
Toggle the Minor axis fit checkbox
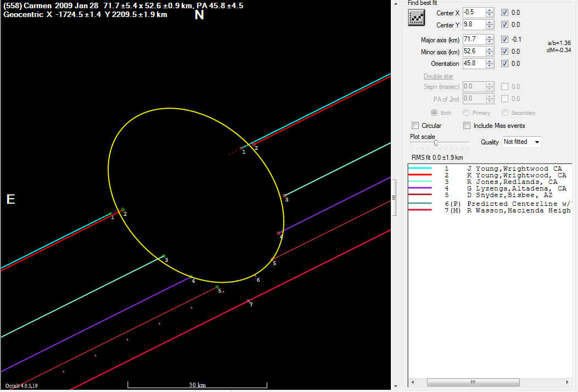click(x=504, y=51)
